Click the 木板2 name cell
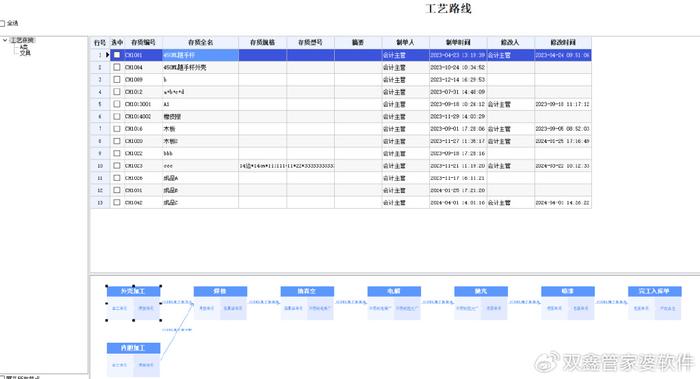Image resolution: width=700 pixels, height=379 pixels. [x=200, y=141]
